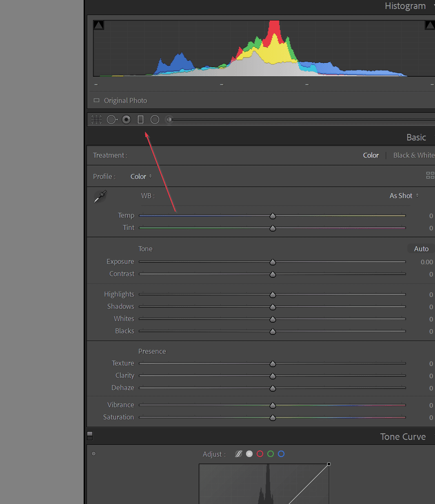Toggle highlight clipping indicator on histogram
Viewport: 435px width, 504px height.
click(x=430, y=25)
